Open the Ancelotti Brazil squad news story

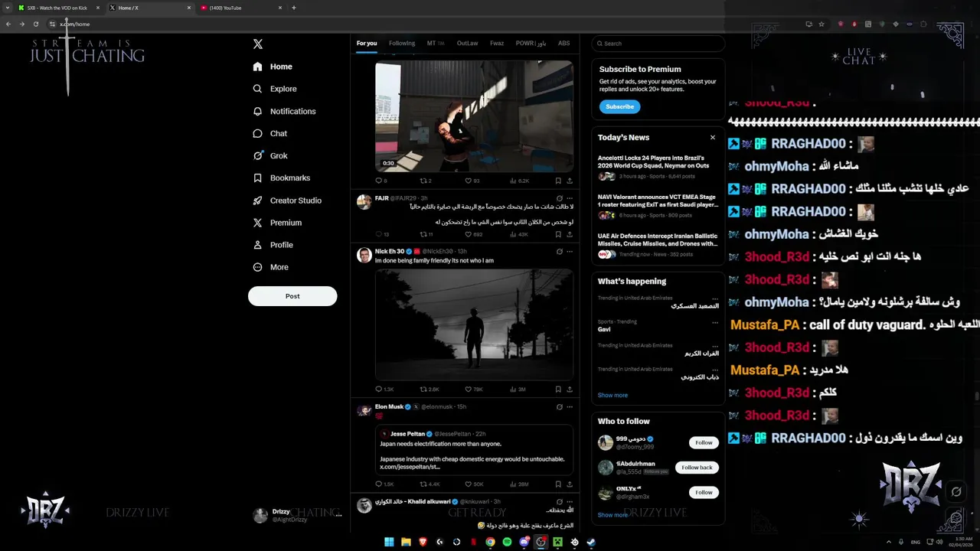point(657,167)
